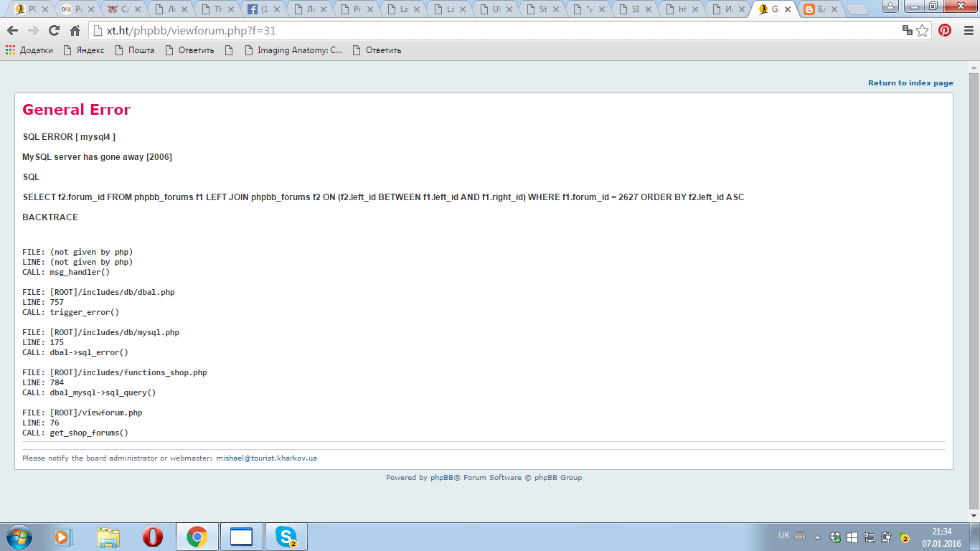Switch the UK keyboard language indicator
Screen dimensions: 980x551
coord(784,536)
